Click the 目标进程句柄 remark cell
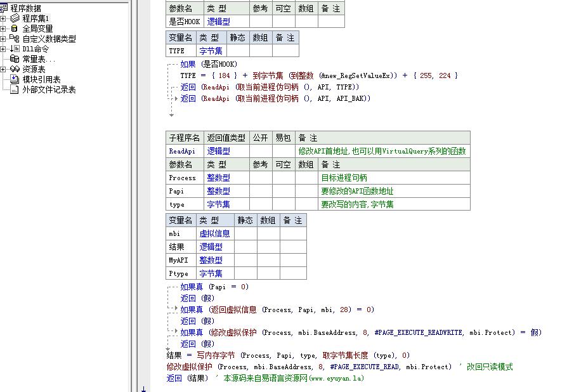The width and height of the screenshot is (574, 392). pos(344,178)
